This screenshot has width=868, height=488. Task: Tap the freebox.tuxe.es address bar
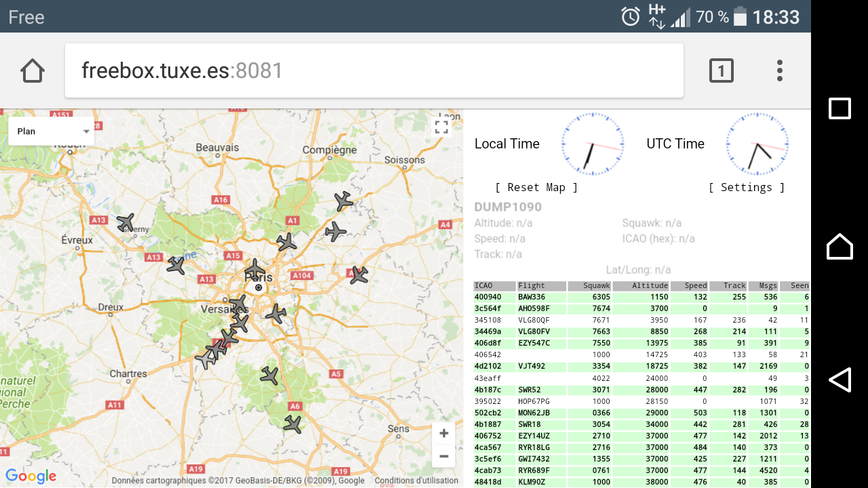(x=374, y=70)
